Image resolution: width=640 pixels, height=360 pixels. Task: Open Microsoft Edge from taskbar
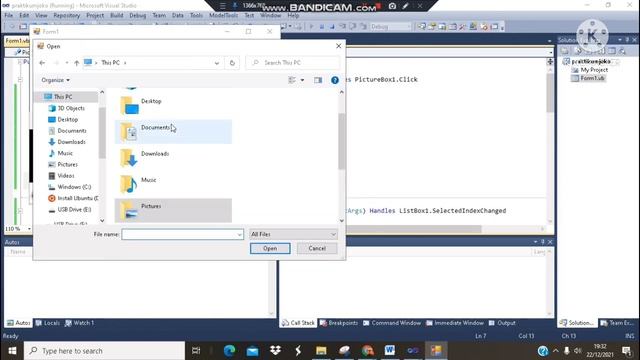pyautogui.click(x=229, y=351)
